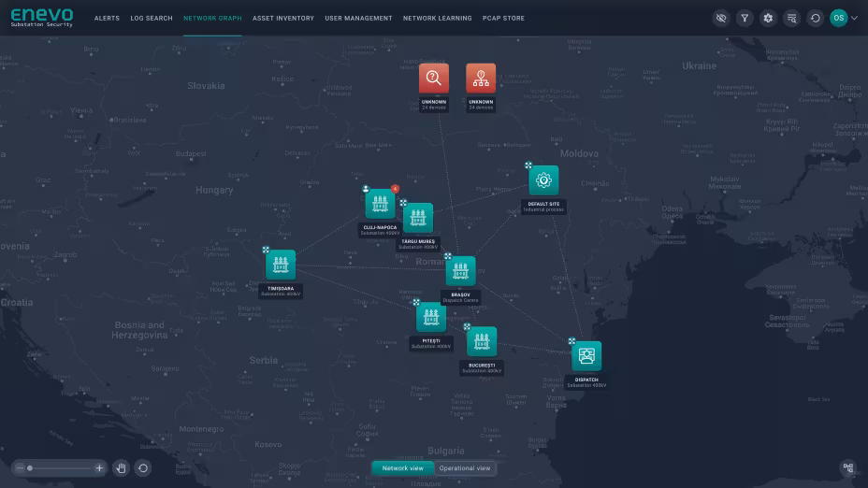Click red alert badge on Cluj-Napoca
868x488 pixels.
click(x=395, y=189)
